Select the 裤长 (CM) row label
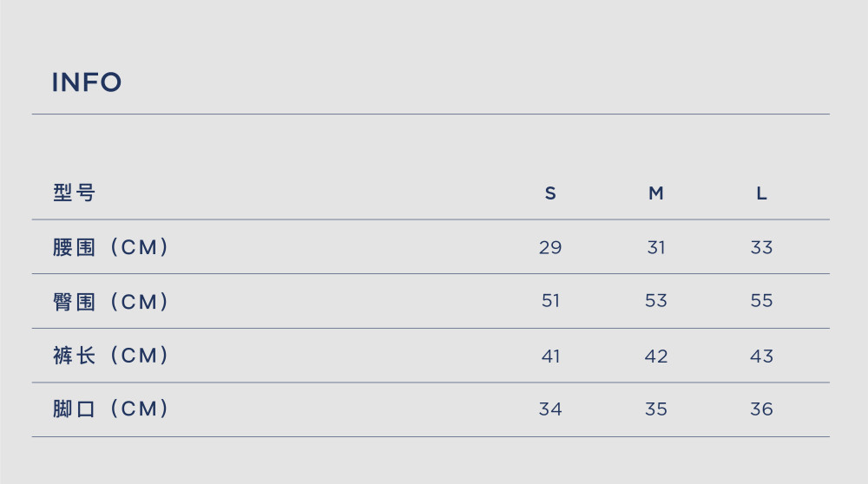 pyautogui.click(x=110, y=355)
